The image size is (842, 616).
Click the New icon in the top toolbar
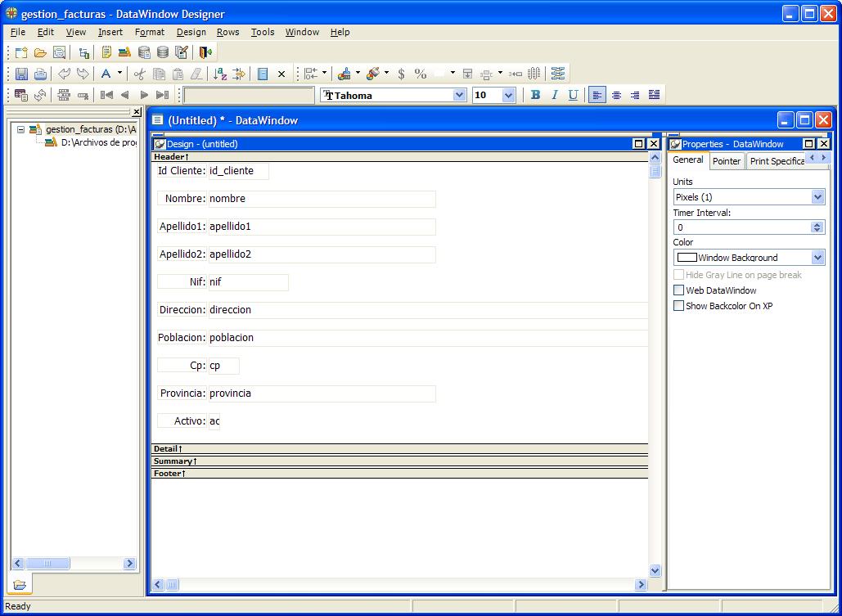tap(21, 52)
